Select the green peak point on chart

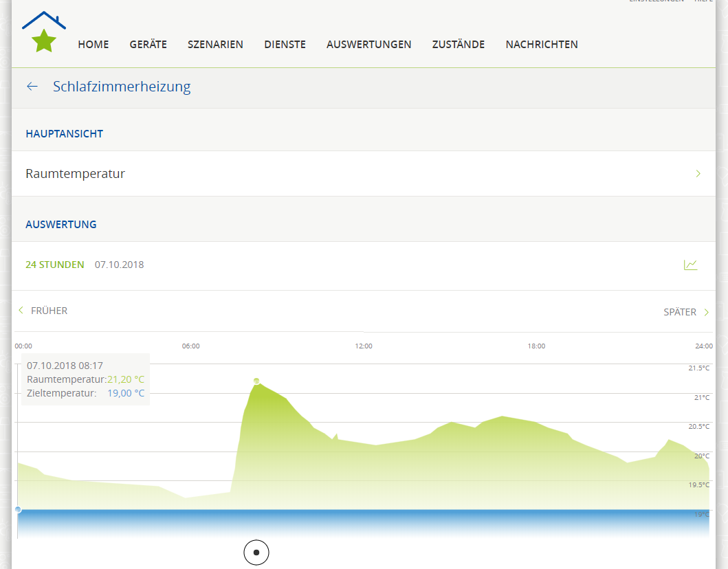tap(256, 381)
